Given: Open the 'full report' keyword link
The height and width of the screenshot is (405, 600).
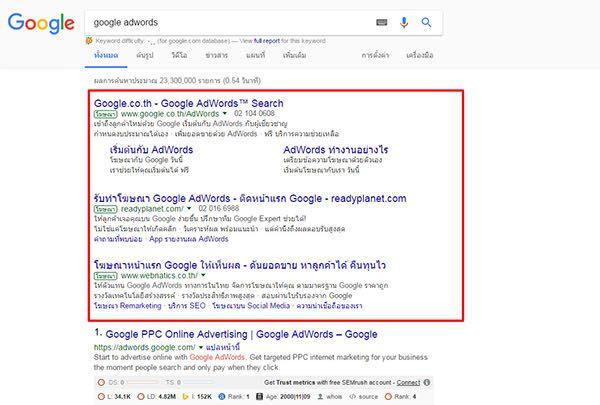Looking at the screenshot, I should point(267,41).
